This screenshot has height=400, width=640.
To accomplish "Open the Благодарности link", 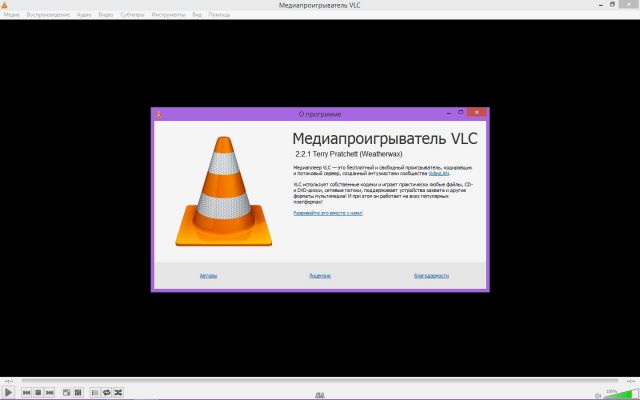I will click(x=431, y=276).
